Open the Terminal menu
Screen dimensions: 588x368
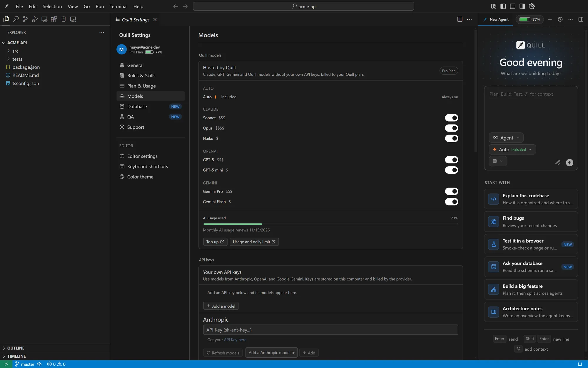point(118,6)
